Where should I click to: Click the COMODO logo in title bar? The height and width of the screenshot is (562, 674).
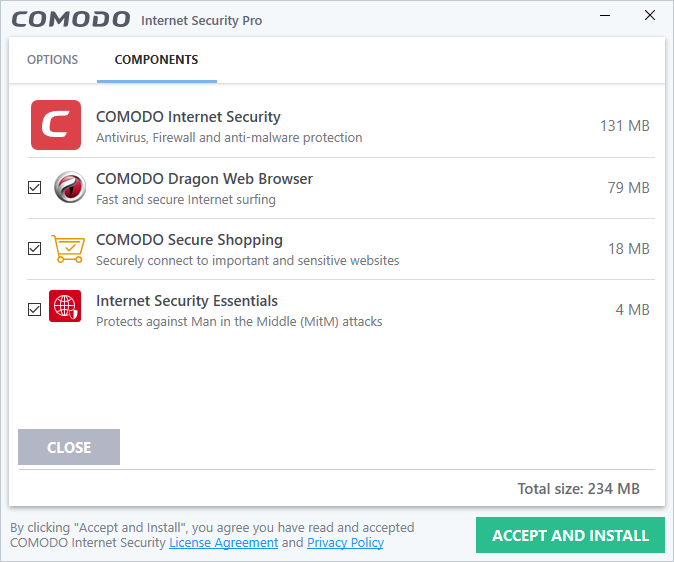pyautogui.click(x=71, y=20)
